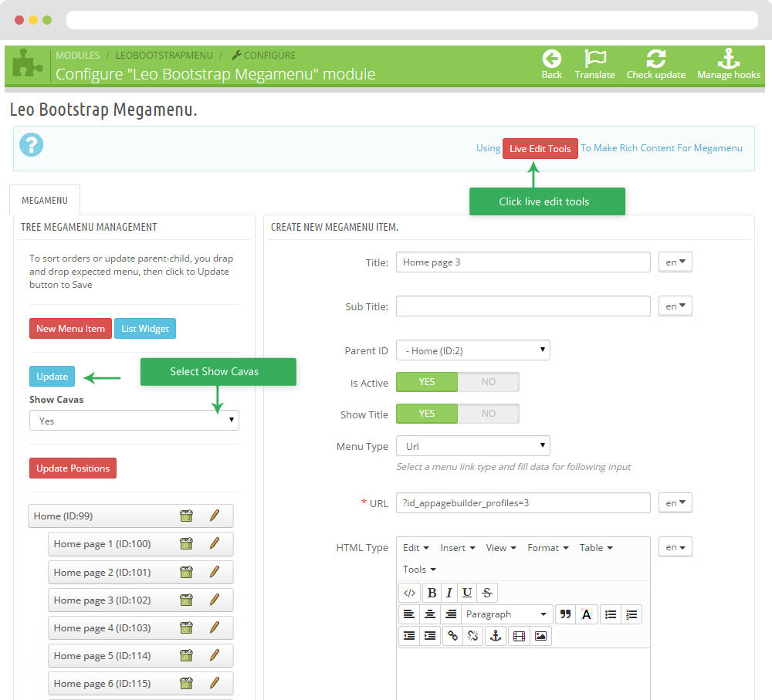Edit Home page 5 (ID:114) via pencil icon
The width and height of the screenshot is (772, 700).
(x=214, y=655)
